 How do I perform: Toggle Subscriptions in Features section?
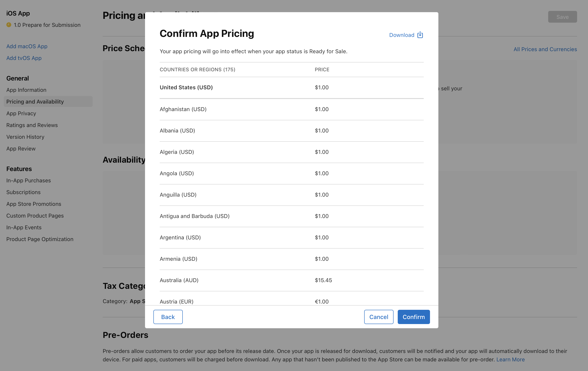[x=23, y=192]
